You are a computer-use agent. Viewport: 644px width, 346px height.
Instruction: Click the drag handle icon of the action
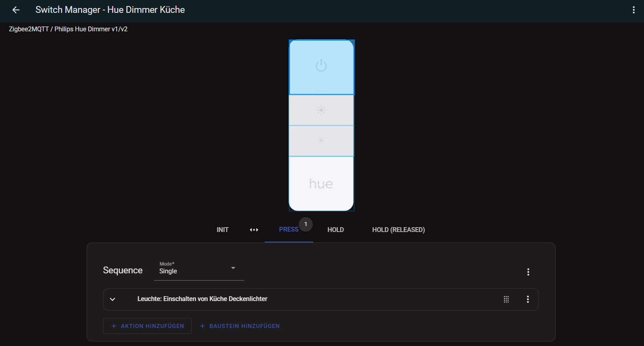(x=506, y=299)
